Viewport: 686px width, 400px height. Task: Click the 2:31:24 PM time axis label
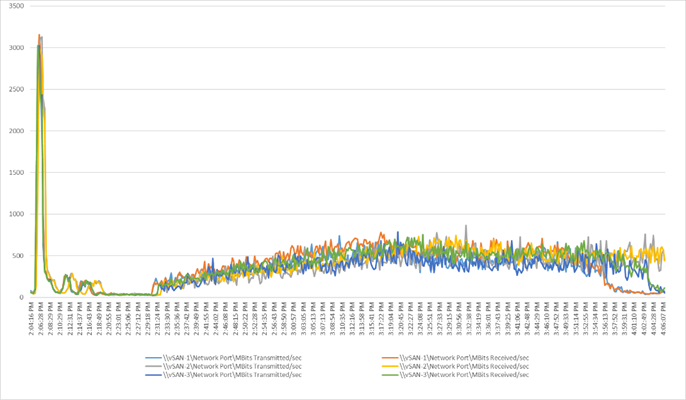(157, 318)
